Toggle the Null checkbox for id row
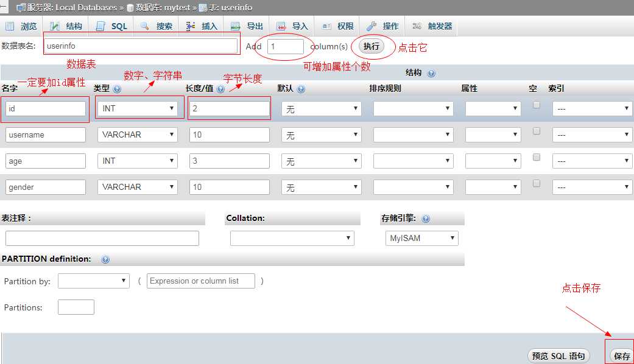The width and height of the screenshot is (634, 364). click(x=536, y=105)
